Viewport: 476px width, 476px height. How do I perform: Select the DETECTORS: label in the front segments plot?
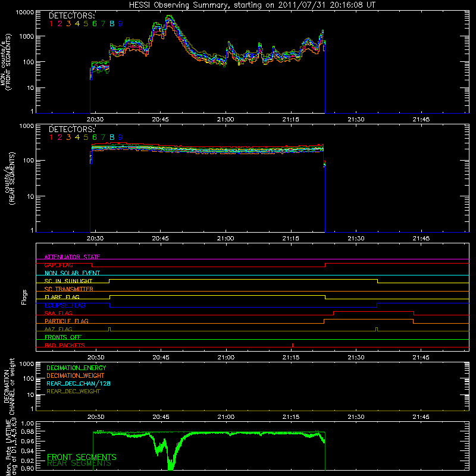click(x=71, y=15)
